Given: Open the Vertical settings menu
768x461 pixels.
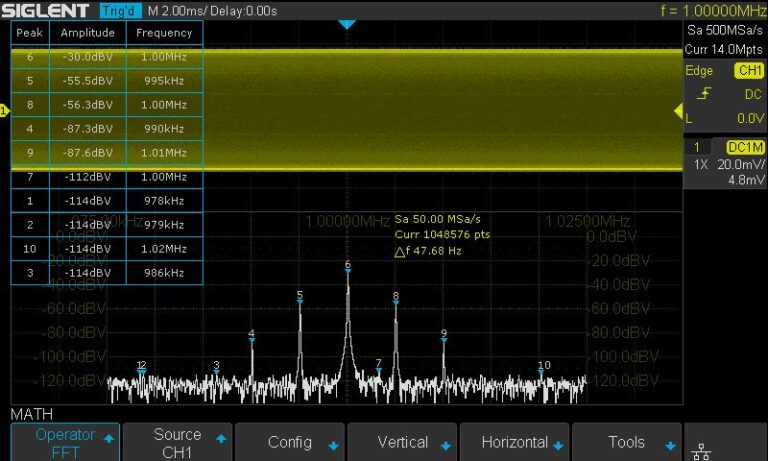Looking at the screenshot, I should (x=403, y=442).
